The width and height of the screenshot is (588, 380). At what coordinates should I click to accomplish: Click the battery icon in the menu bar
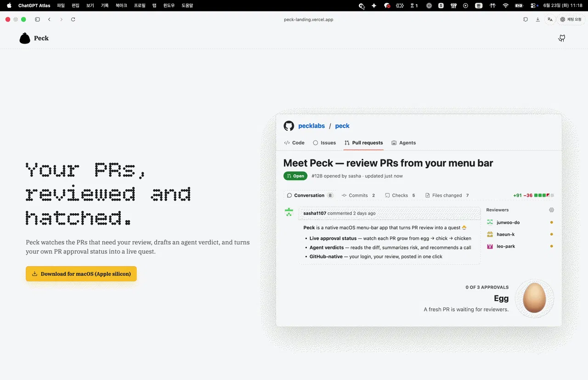point(519,6)
